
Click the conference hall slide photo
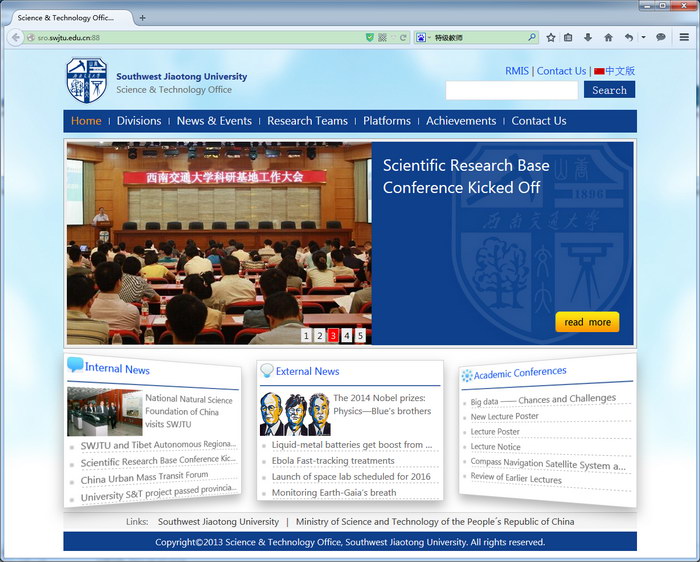[x=219, y=243]
